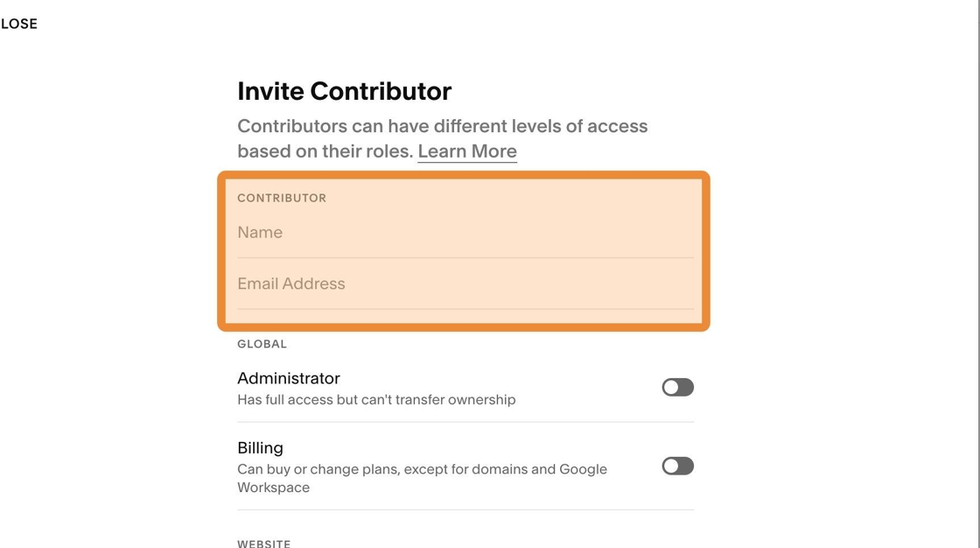The height and width of the screenshot is (548, 980).
Task: Click the divider between Name and Email fields
Action: pyautogui.click(x=465, y=257)
